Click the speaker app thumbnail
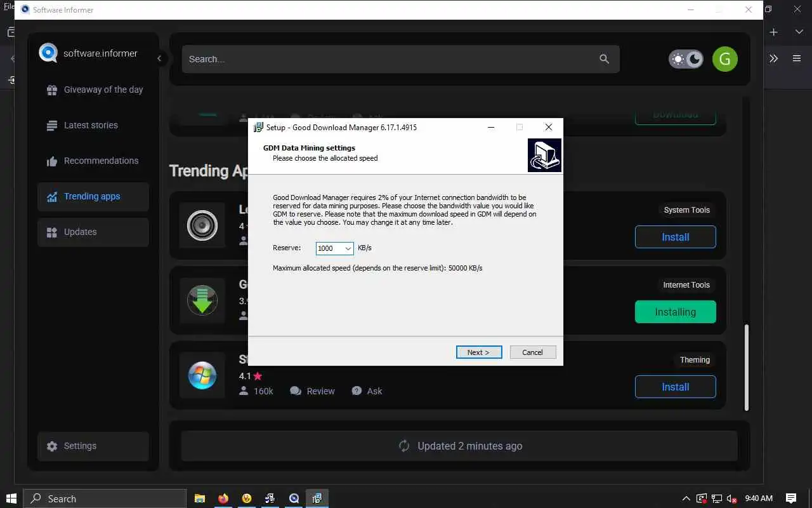The image size is (812, 508). 202,225
